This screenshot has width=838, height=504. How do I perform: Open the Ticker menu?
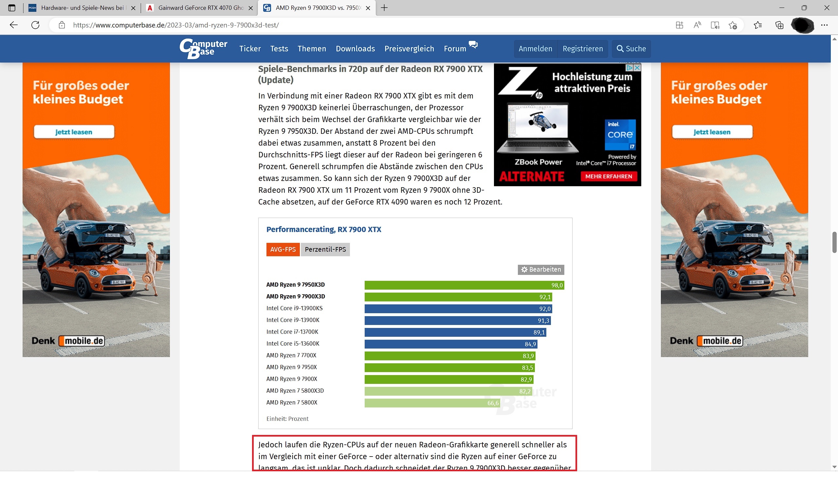click(x=250, y=48)
